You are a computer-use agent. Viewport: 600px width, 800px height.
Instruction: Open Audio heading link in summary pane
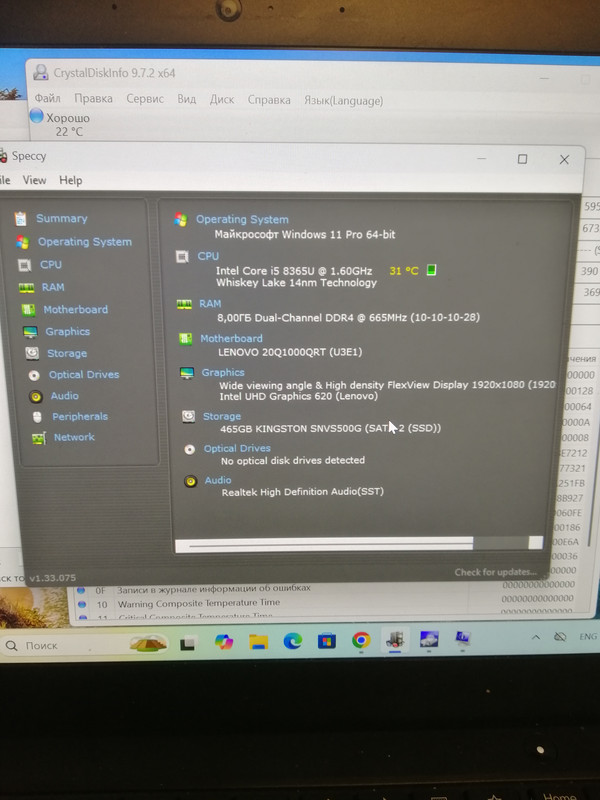[x=218, y=480]
